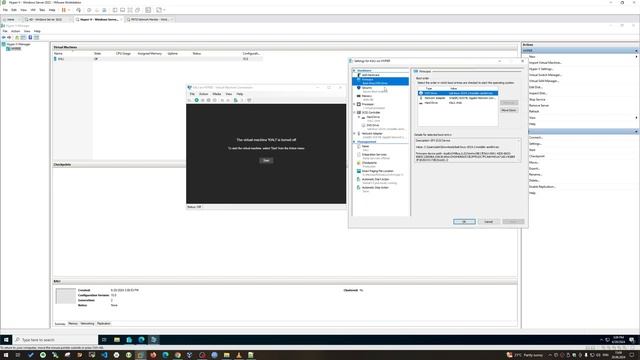Image resolution: width=640 pixels, height=360 pixels.
Task: Open VMware Workstation VM menu
Action: [33, 10]
